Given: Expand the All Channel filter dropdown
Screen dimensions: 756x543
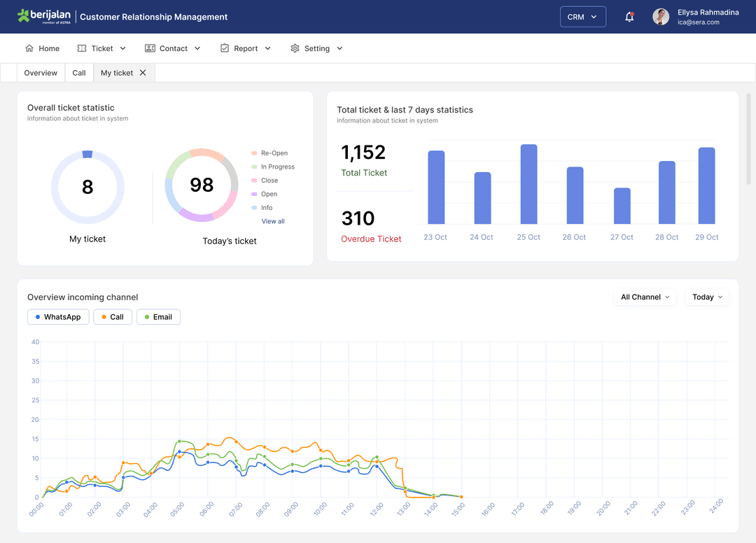Looking at the screenshot, I should pos(645,297).
